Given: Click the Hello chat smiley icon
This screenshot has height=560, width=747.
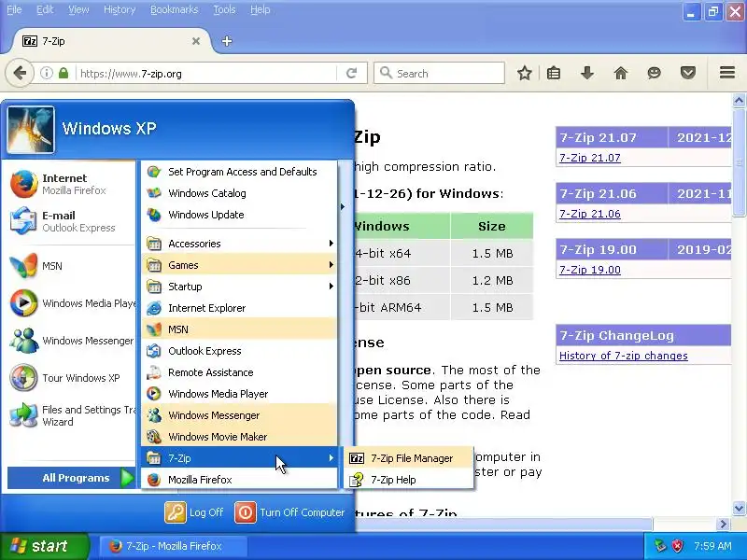Looking at the screenshot, I should coord(655,74).
